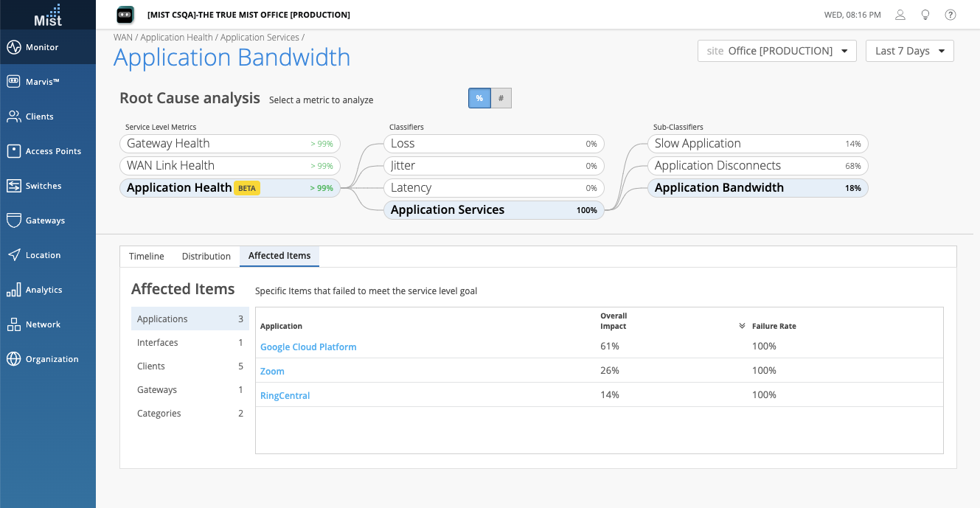
Task: Click the Monitor icon in sidebar
Action: coord(14,47)
